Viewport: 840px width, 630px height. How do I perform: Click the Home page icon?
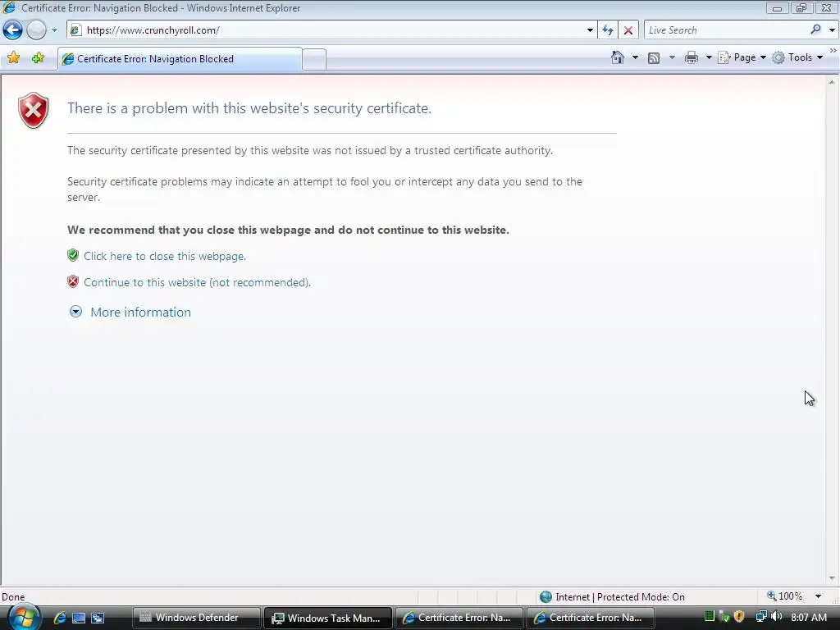(618, 57)
